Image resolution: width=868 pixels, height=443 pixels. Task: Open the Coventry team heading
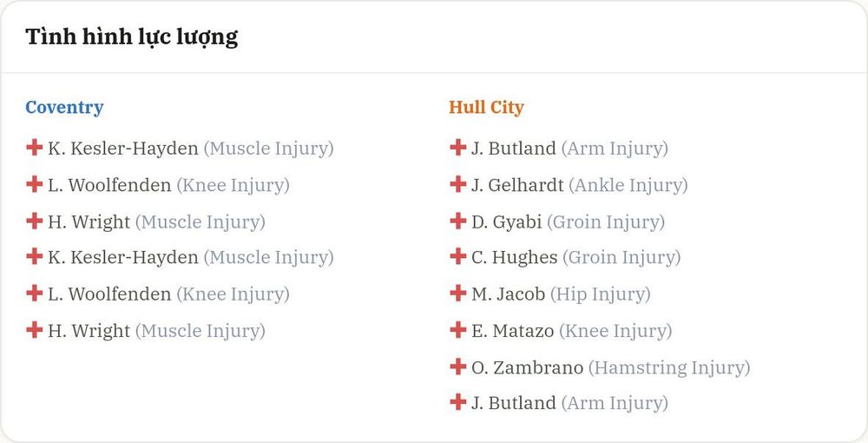64,108
